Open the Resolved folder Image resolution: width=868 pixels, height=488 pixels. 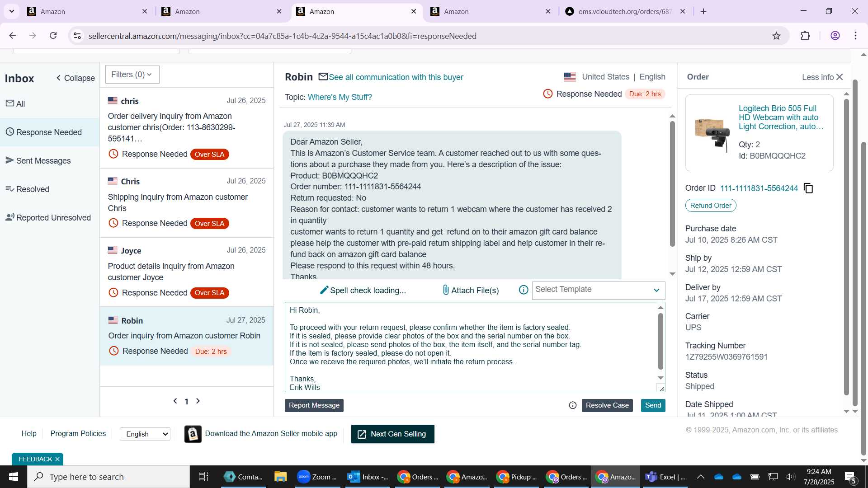point(50,189)
